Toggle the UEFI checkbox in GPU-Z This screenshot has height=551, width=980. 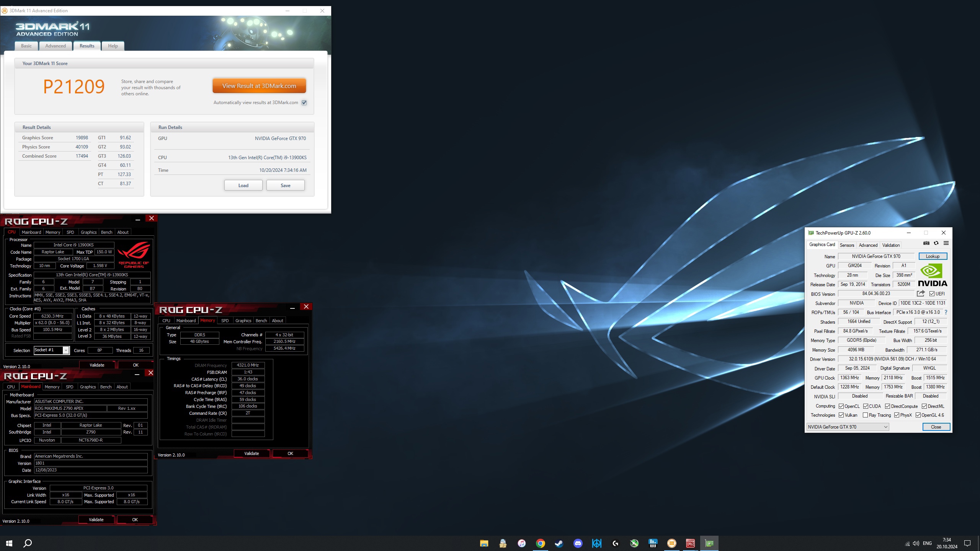tap(932, 294)
